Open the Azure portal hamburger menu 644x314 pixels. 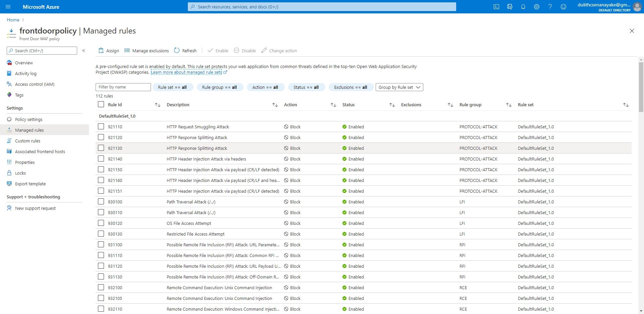point(8,7)
